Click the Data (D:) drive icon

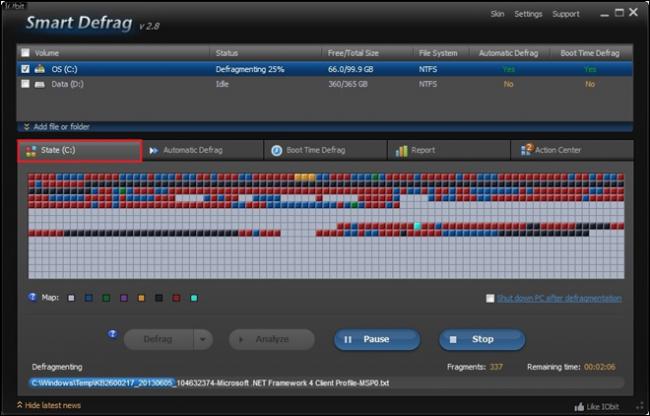coord(40,84)
